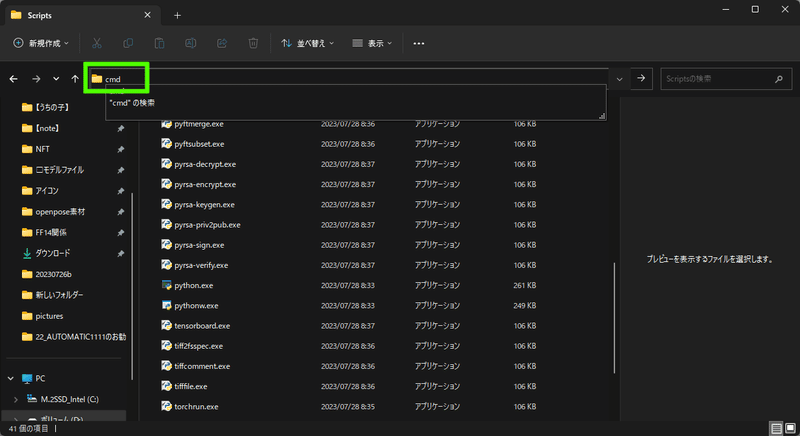
Task: Open the 【note】 folder in sidebar
Action: click(x=41, y=128)
